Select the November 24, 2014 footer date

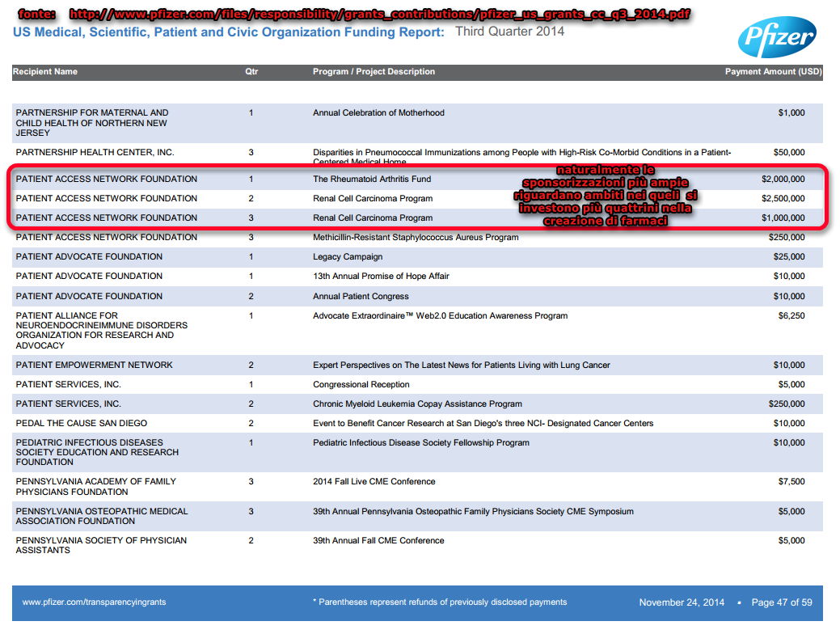[x=682, y=602]
